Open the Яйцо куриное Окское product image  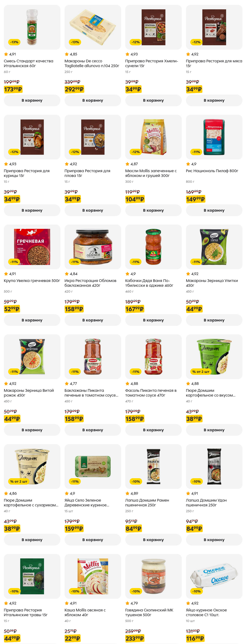214,576
